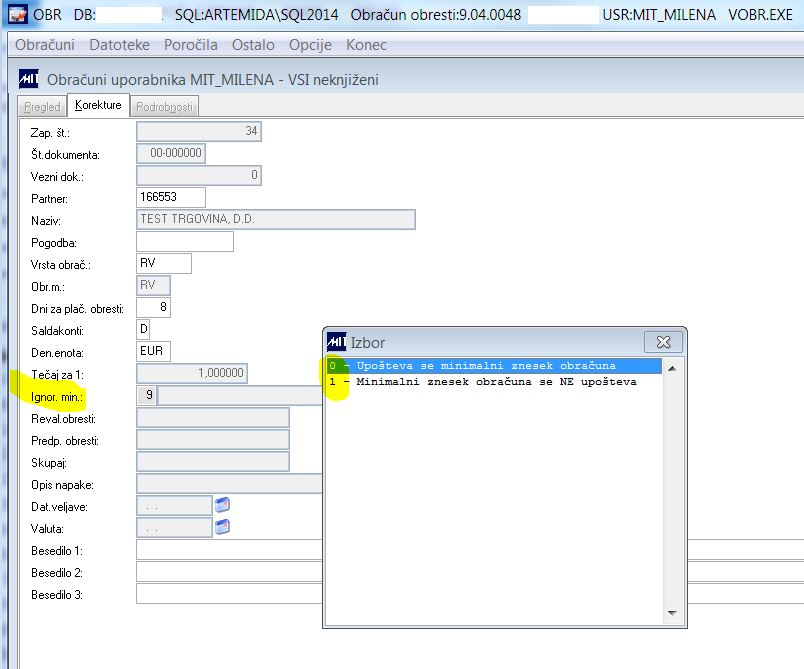Switch to the Podrobnosti tab
Screen dimensions: 804x669
pos(165,107)
